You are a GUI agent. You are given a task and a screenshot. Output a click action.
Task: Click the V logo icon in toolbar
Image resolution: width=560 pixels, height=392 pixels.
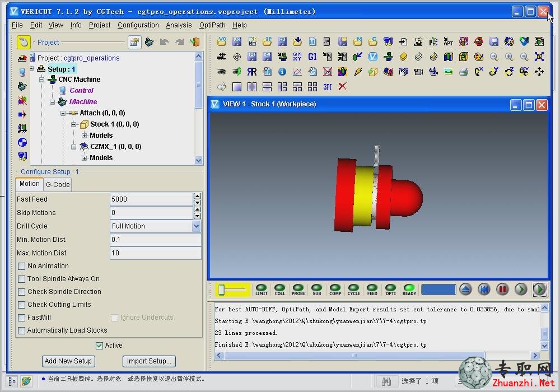click(373, 57)
